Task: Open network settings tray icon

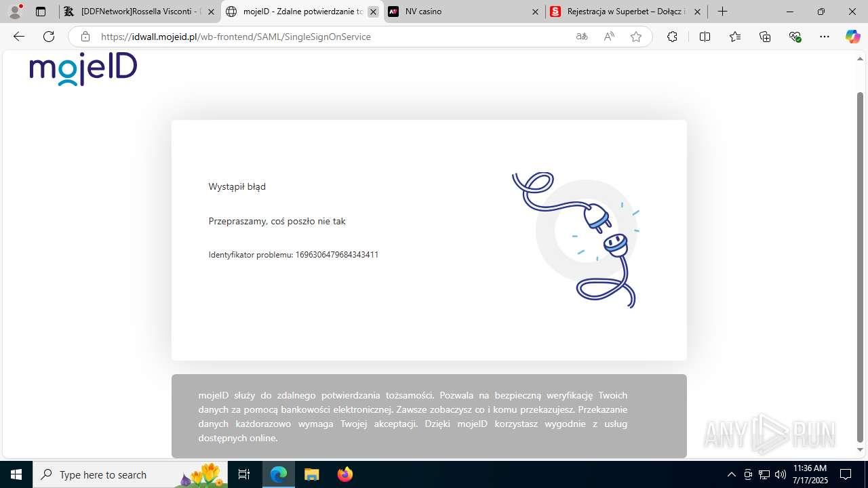Action: [x=764, y=474]
